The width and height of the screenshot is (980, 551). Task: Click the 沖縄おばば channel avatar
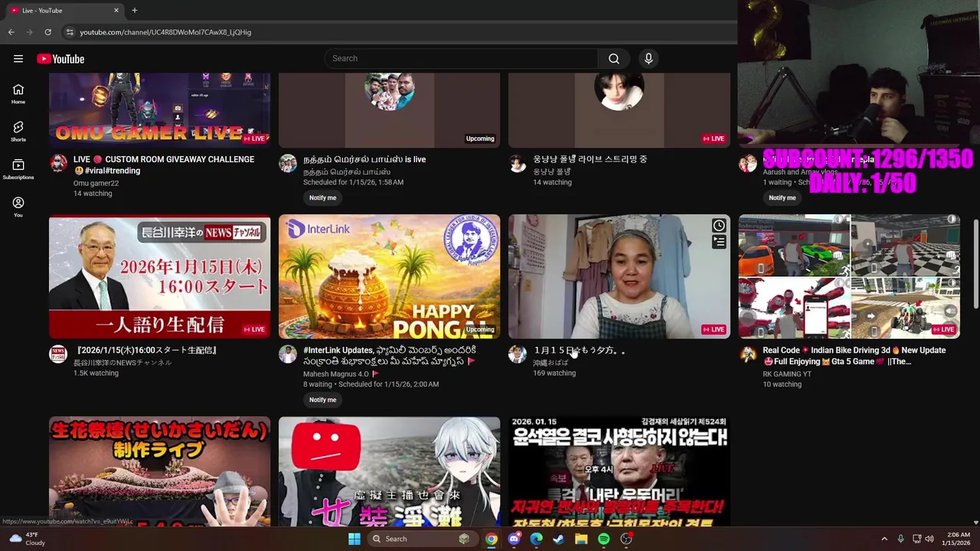tap(518, 354)
